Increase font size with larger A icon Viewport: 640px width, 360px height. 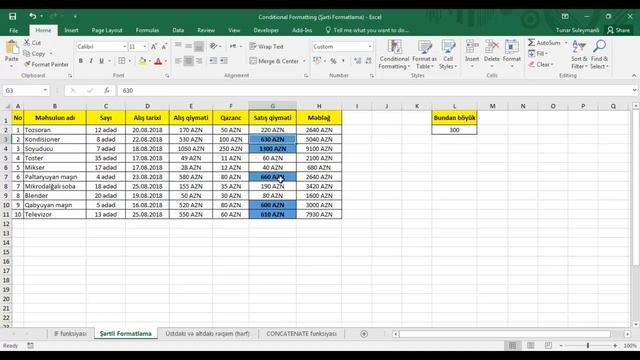tap(154, 47)
